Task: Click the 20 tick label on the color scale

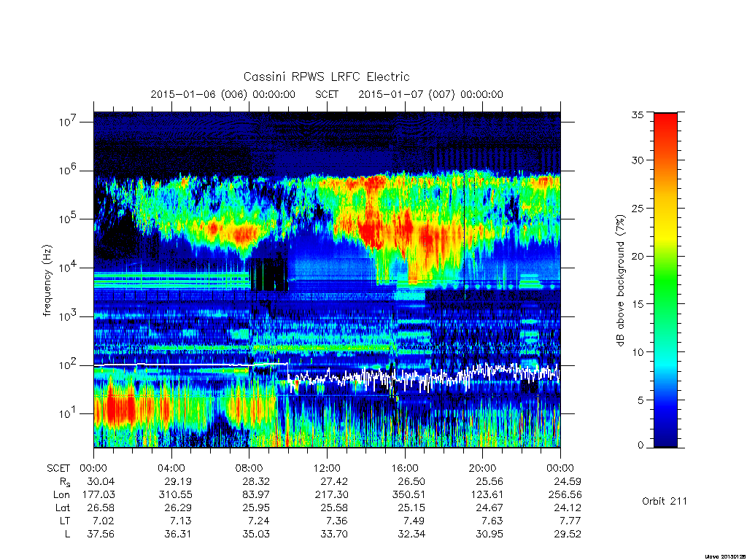Action: tap(638, 256)
